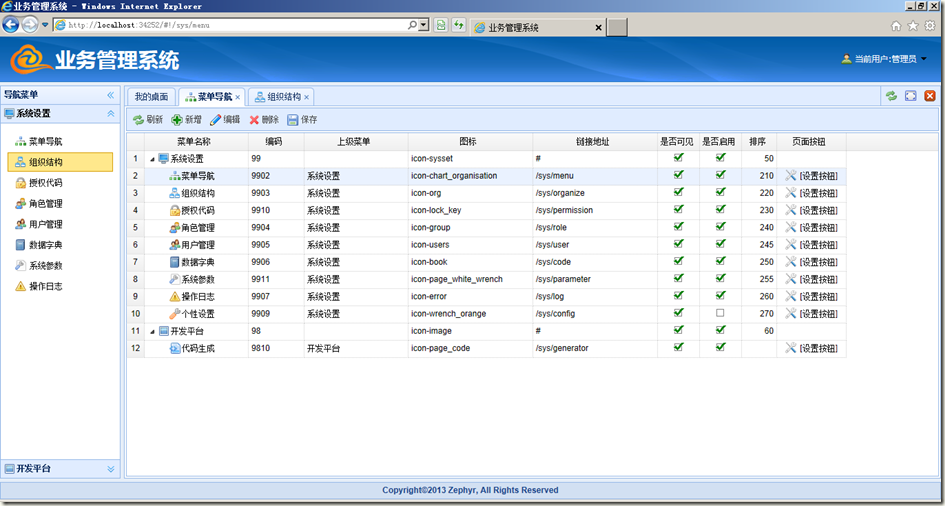The width and height of the screenshot is (945, 506).
Task: Uncheck 是否可见 for the 菜单导航 row
Action: click(679, 175)
